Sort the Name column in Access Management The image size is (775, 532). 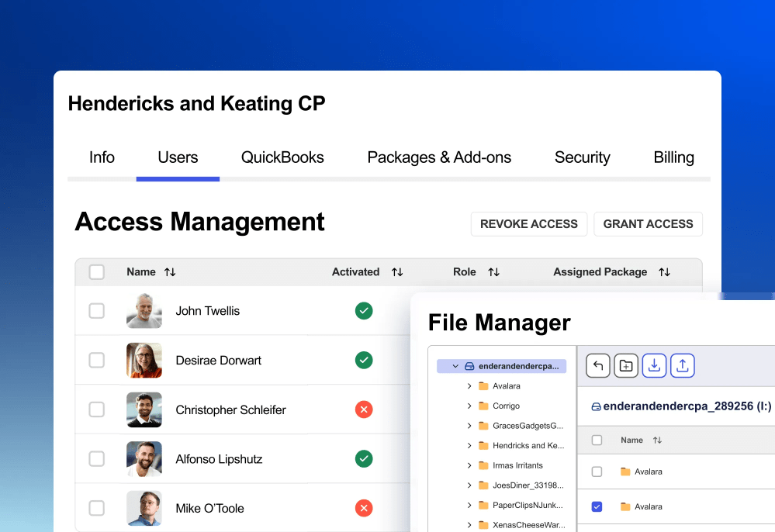(x=169, y=272)
